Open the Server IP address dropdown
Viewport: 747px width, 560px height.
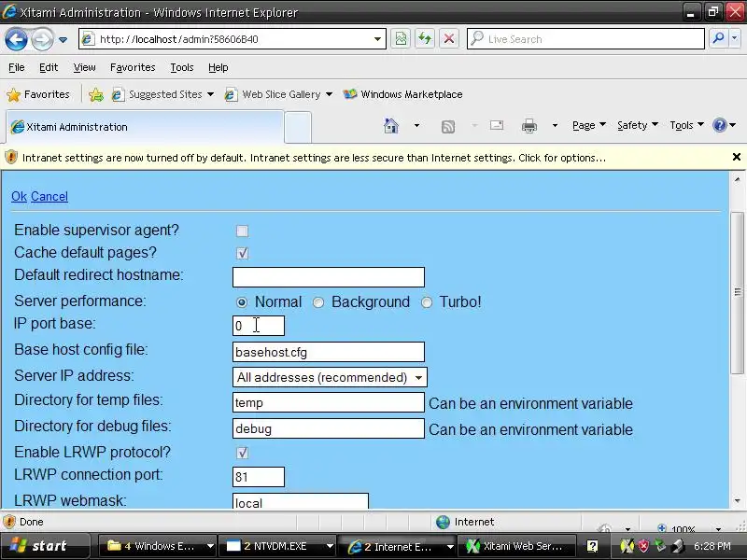(330, 377)
